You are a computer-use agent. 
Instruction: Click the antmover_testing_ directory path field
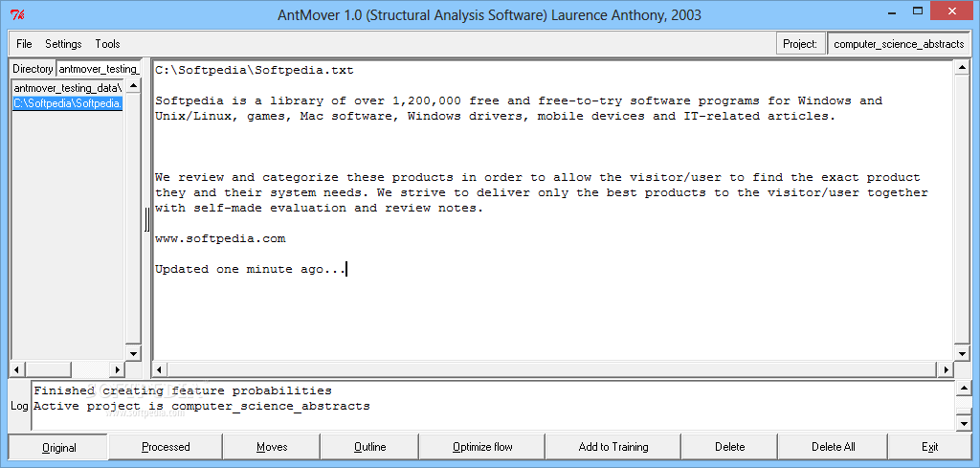click(100, 69)
